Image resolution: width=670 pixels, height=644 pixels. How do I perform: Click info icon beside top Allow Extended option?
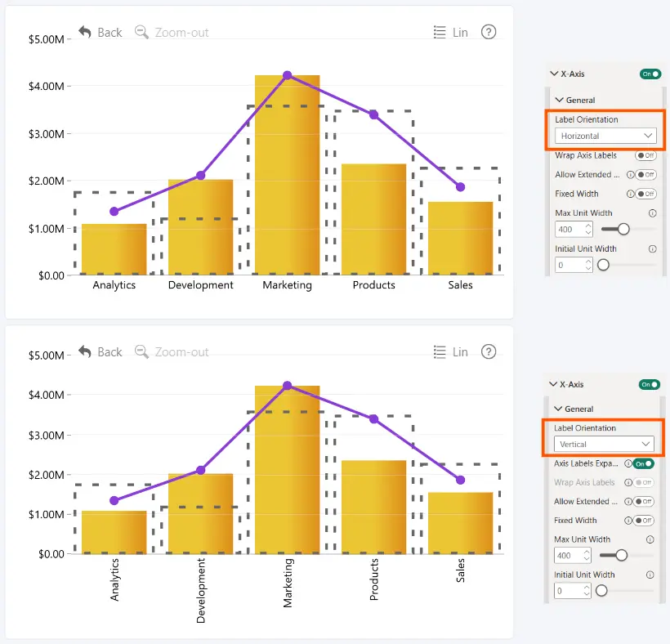(629, 174)
